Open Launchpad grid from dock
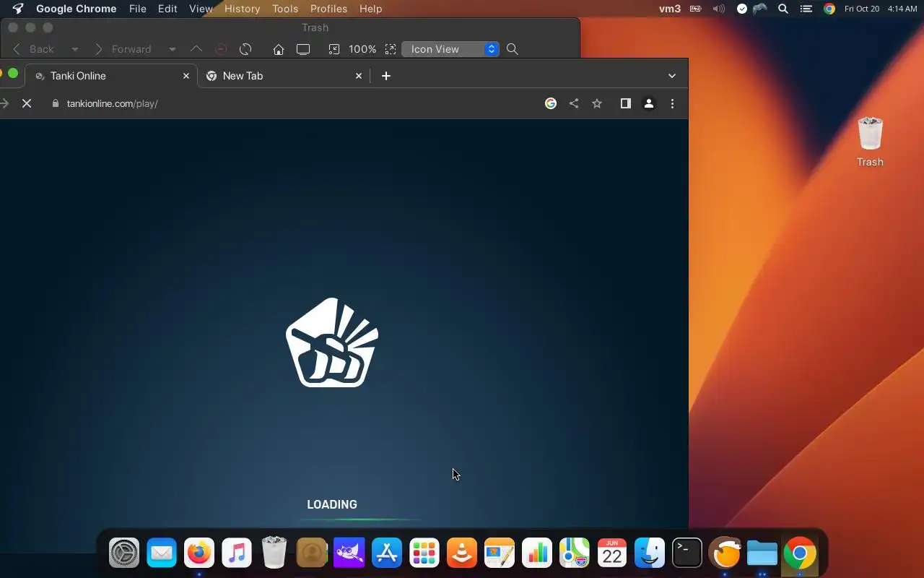 [x=424, y=553]
